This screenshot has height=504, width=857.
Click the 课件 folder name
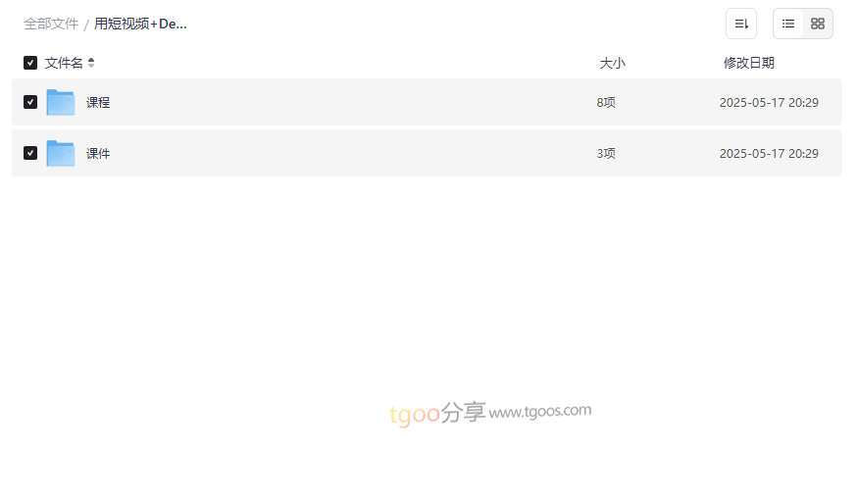click(x=98, y=154)
